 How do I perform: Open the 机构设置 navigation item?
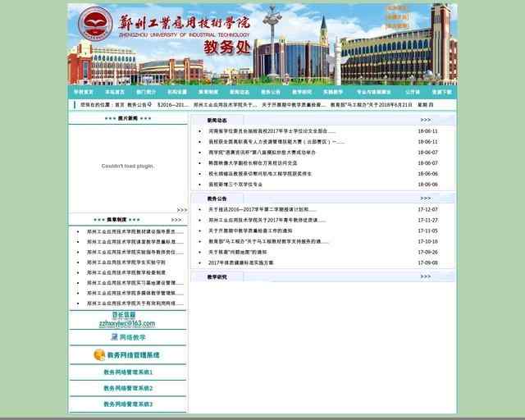click(177, 92)
